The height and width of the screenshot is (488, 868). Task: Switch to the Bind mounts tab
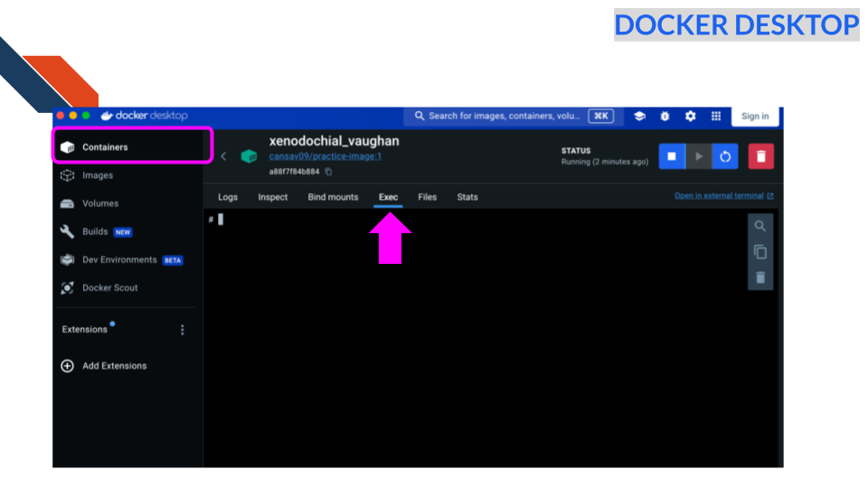point(334,197)
